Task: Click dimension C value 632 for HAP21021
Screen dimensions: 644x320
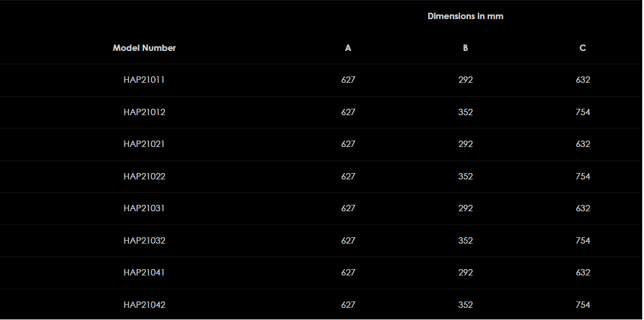Action: point(583,144)
